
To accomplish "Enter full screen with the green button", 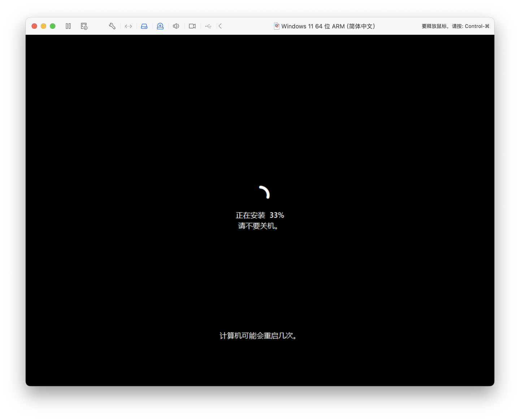I will point(53,26).
